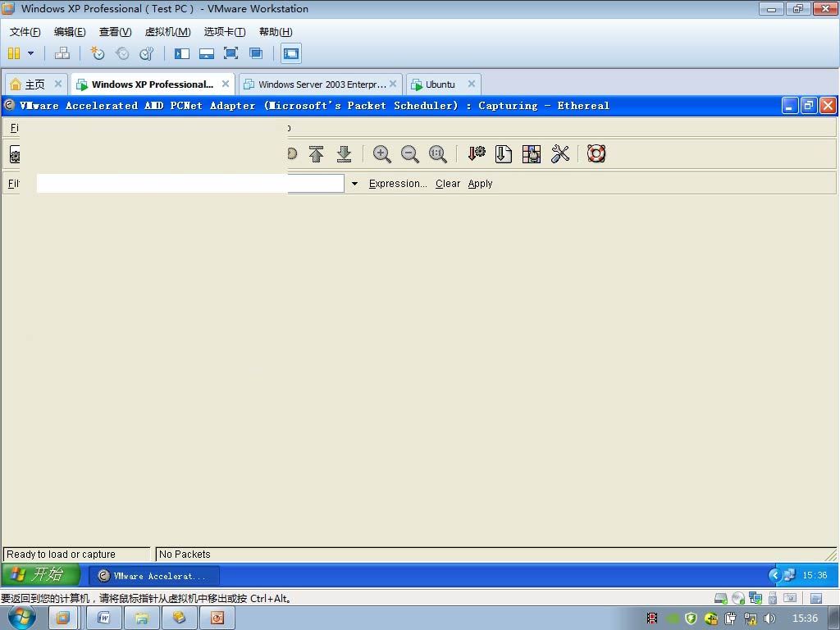Click the host volume speaker tray icon
This screenshot has width=840, height=630.
click(x=769, y=619)
